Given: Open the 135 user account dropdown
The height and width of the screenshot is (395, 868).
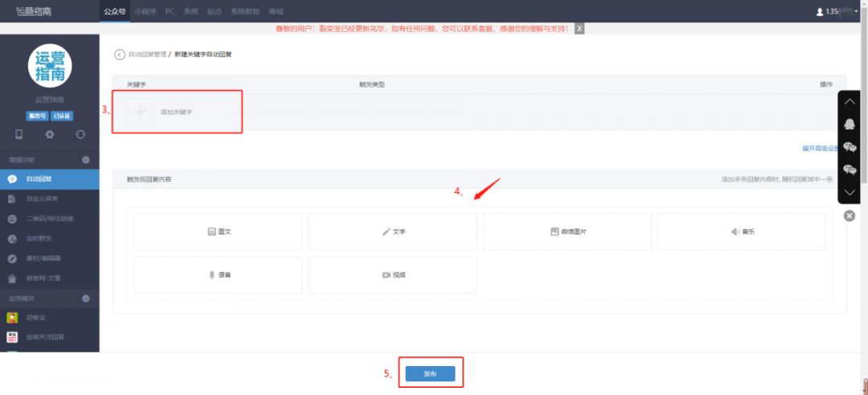Looking at the screenshot, I should pyautogui.click(x=837, y=11).
